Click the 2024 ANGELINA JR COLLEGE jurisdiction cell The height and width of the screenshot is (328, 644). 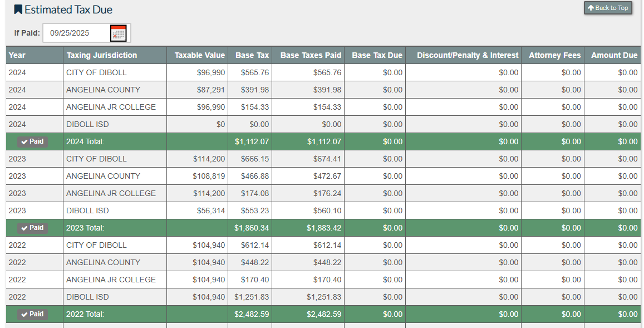111,107
